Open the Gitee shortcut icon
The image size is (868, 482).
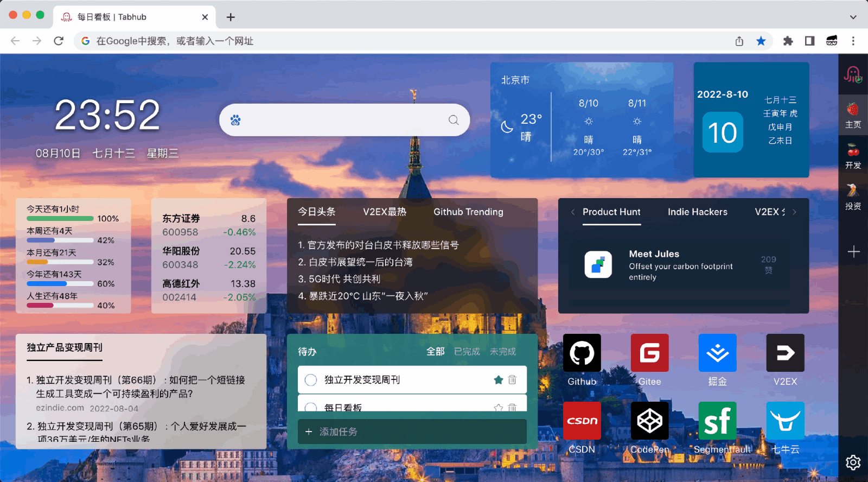[x=649, y=353]
